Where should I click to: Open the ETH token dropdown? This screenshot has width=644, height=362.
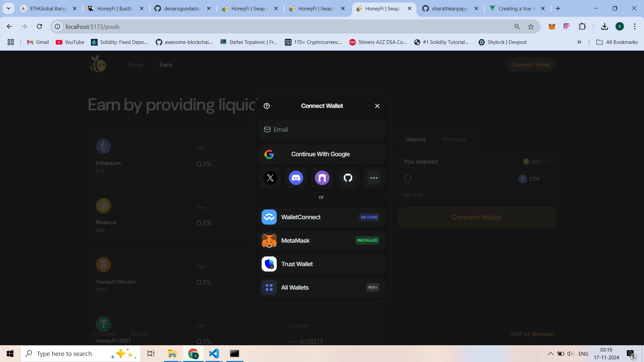point(533,179)
